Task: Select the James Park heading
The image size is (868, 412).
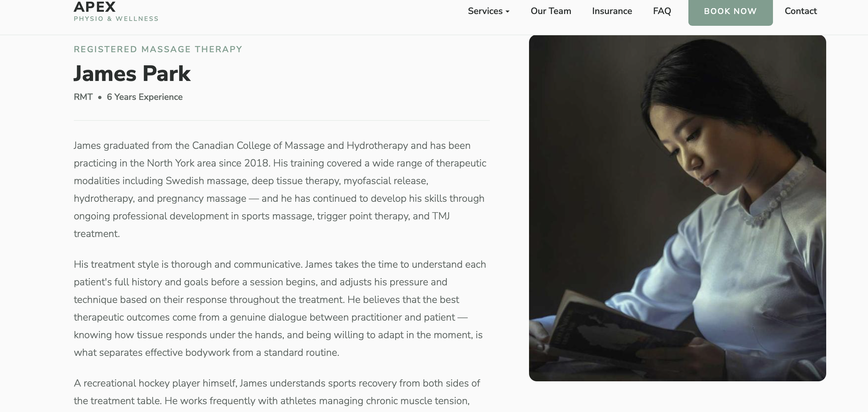Action: click(x=132, y=74)
